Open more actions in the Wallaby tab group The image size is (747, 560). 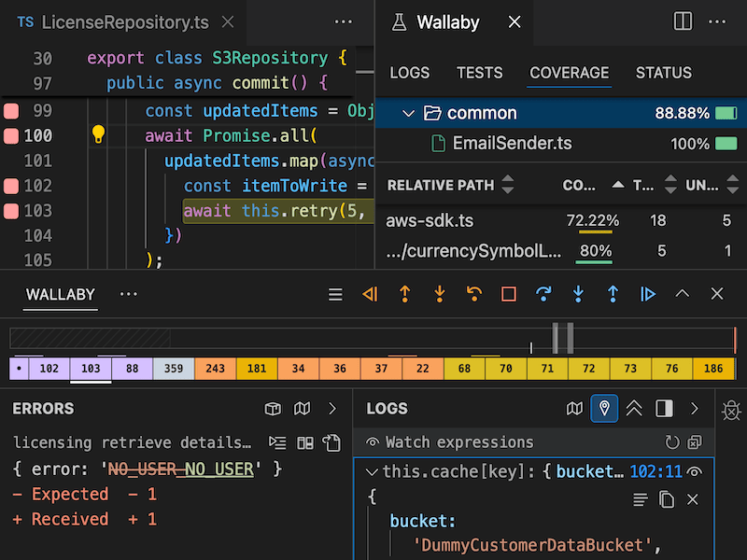717,21
